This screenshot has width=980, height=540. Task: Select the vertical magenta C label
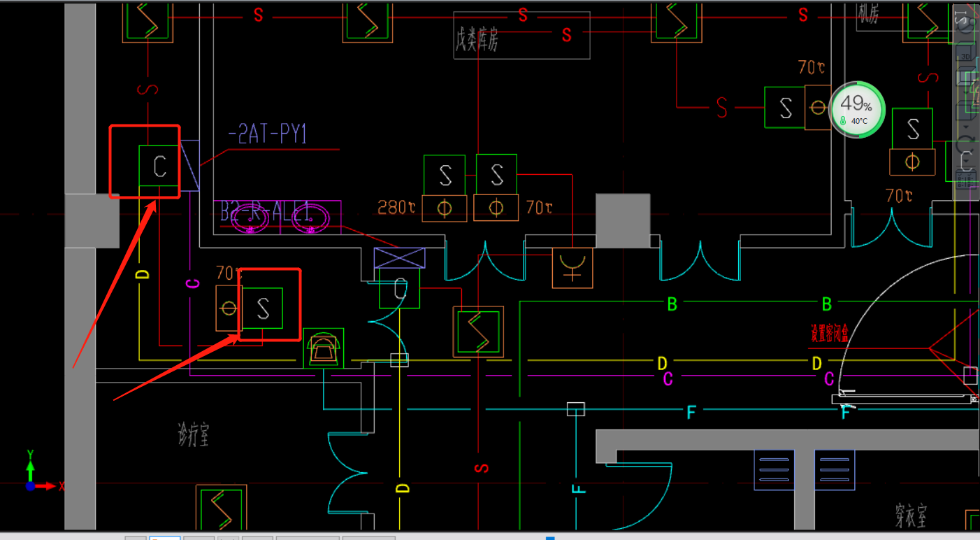(193, 283)
